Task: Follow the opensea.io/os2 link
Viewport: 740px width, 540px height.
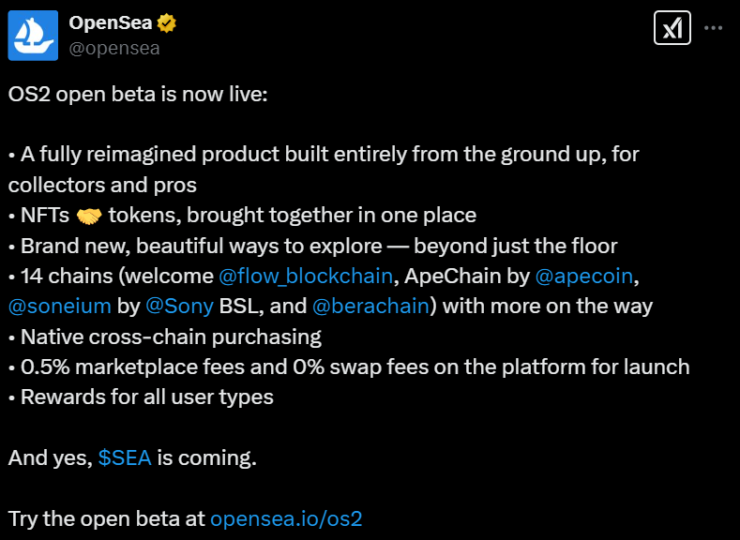Action: point(286,518)
